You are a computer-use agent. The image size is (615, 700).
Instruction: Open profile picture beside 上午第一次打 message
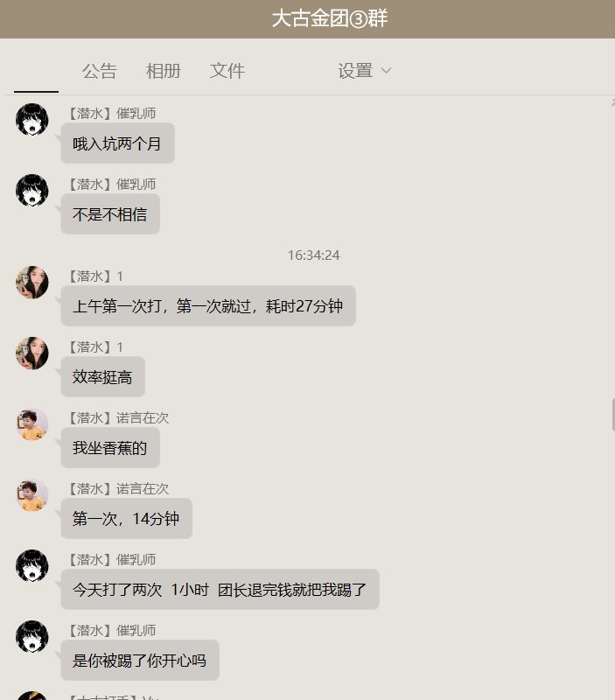(x=32, y=282)
